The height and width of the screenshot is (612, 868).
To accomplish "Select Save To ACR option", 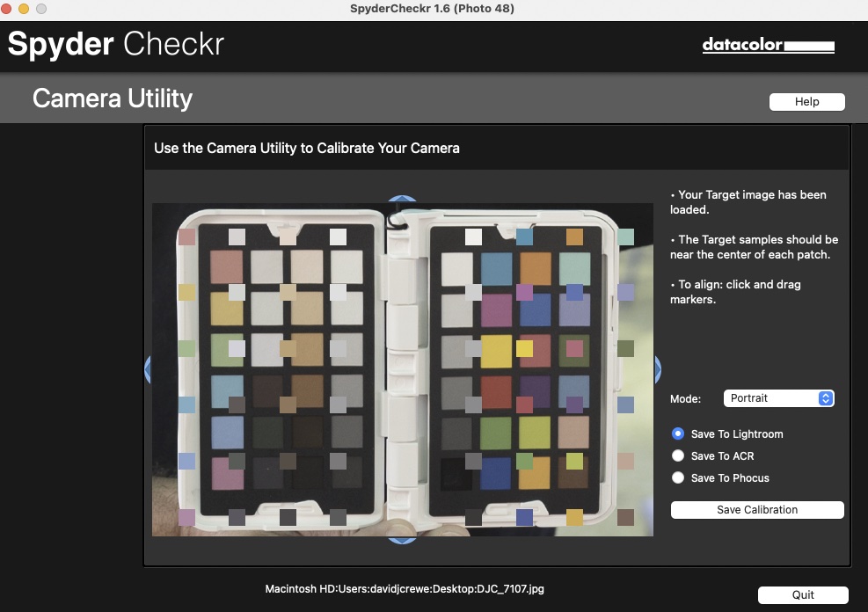I will click(678, 455).
